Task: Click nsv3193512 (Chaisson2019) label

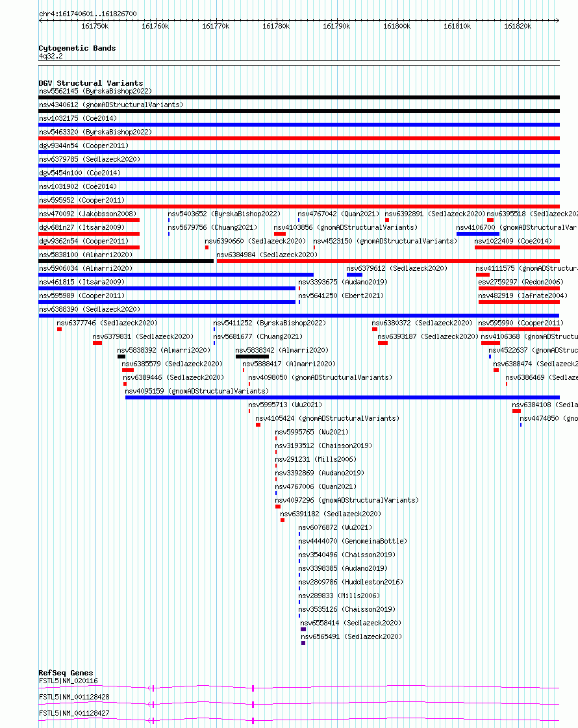Action: click(x=323, y=446)
